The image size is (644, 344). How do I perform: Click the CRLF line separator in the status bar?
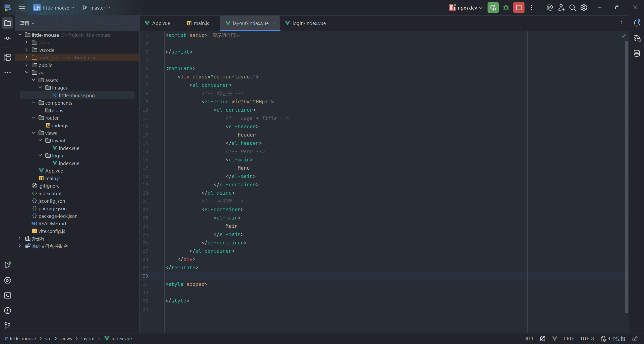[569, 339]
